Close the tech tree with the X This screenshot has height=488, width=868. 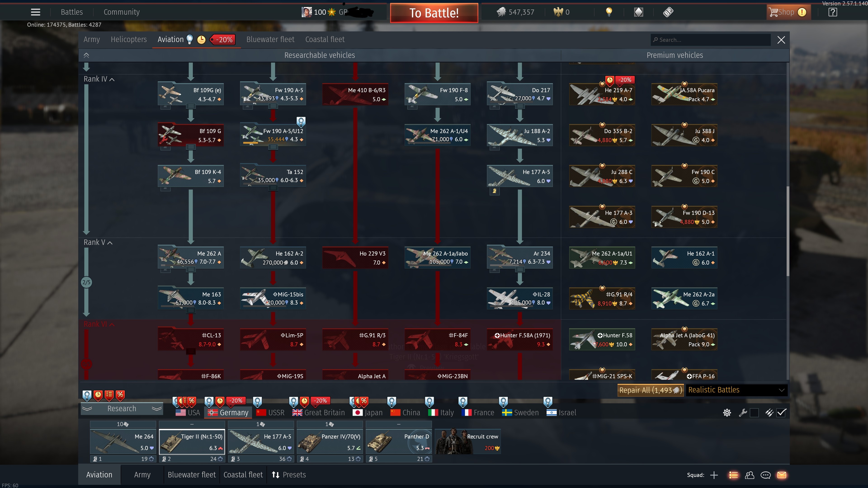pyautogui.click(x=781, y=40)
